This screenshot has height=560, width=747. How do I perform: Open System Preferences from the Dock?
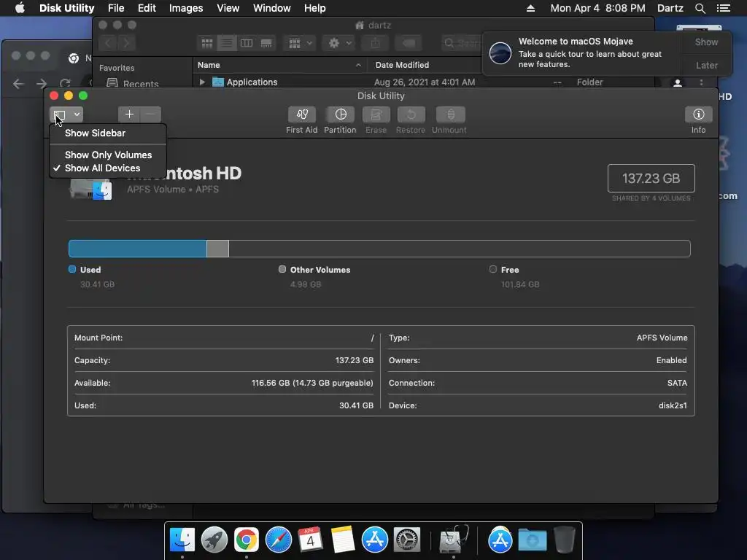407,540
